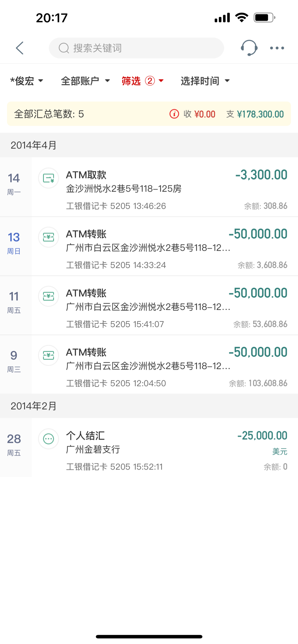This screenshot has height=644, width=298.
Task: Tap the red info icon in summary
Action: (174, 114)
